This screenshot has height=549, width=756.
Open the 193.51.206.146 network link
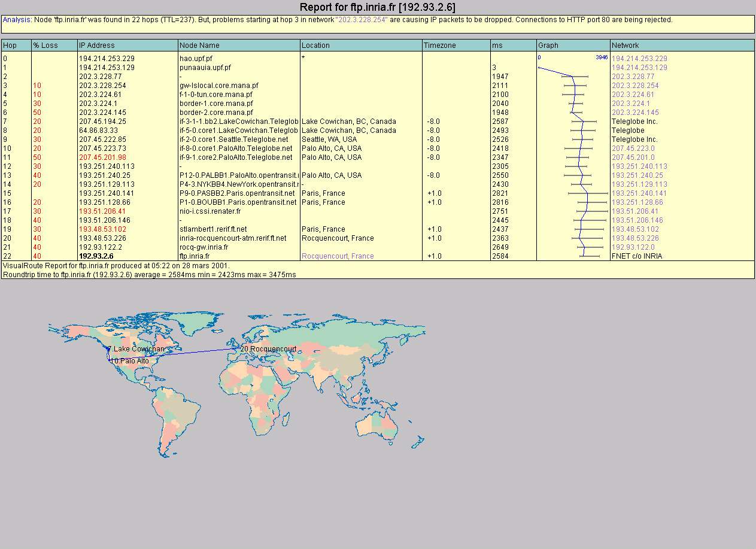tap(637, 220)
